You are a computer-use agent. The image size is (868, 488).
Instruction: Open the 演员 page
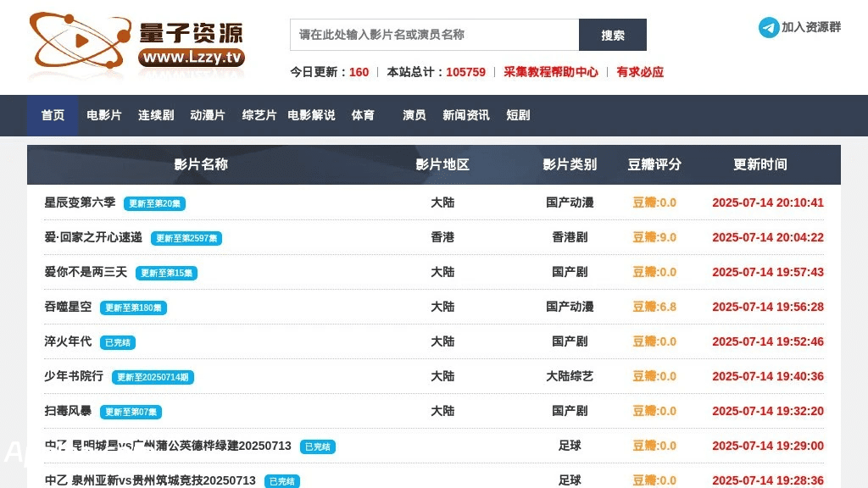[414, 115]
